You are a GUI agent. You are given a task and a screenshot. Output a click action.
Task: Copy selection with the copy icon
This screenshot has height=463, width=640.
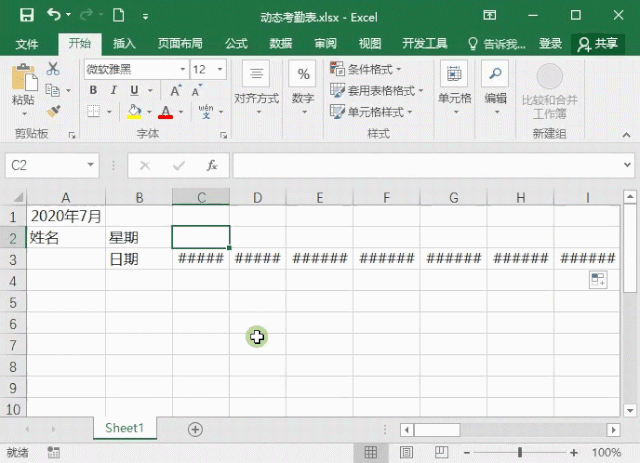tap(53, 90)
